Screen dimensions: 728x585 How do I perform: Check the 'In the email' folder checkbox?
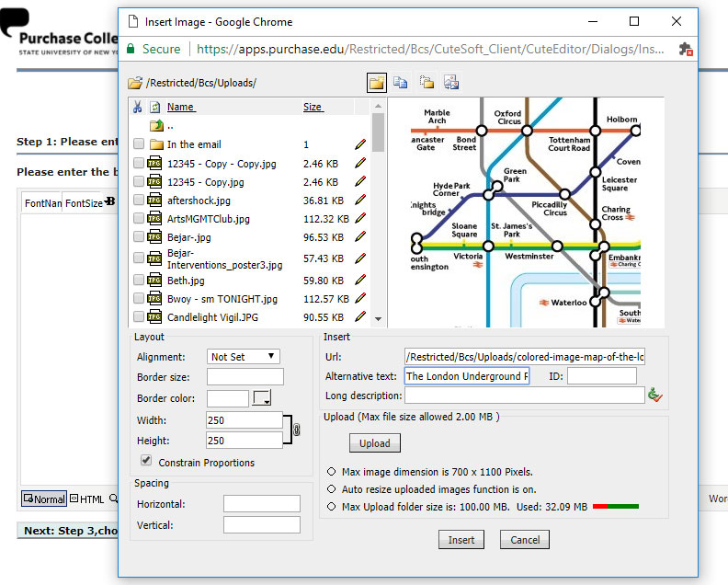(139, 143)
